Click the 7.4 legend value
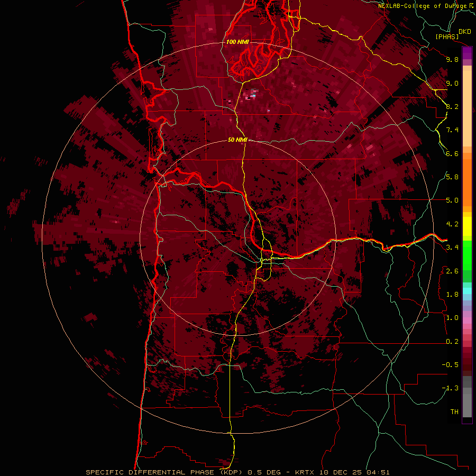The image size is (476, 476). (x=452, y=130)
